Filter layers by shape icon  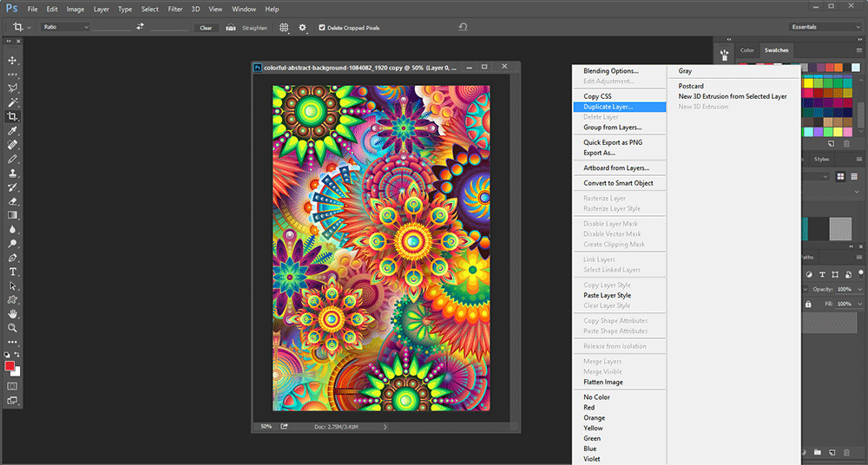[835, 274]
